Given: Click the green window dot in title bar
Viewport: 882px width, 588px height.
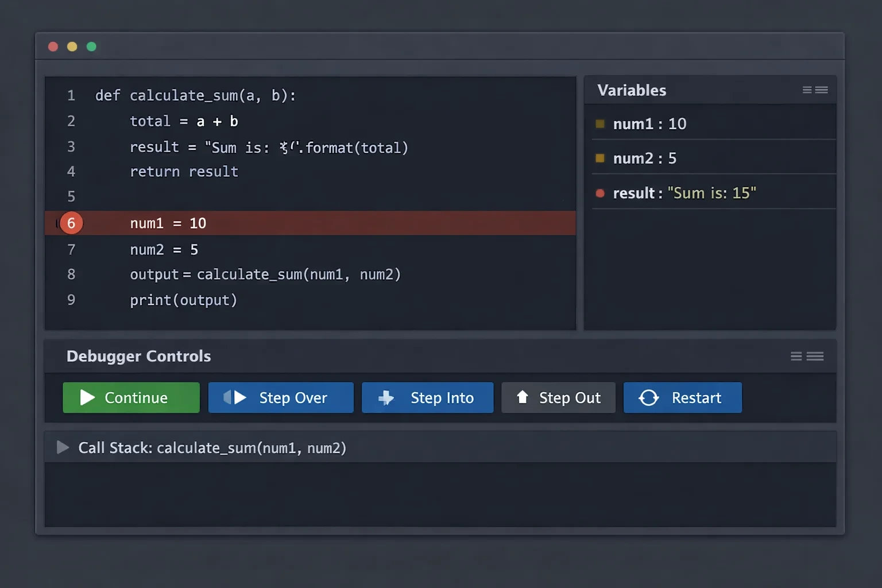Looking at the screenshot, I should coord(91,47).
